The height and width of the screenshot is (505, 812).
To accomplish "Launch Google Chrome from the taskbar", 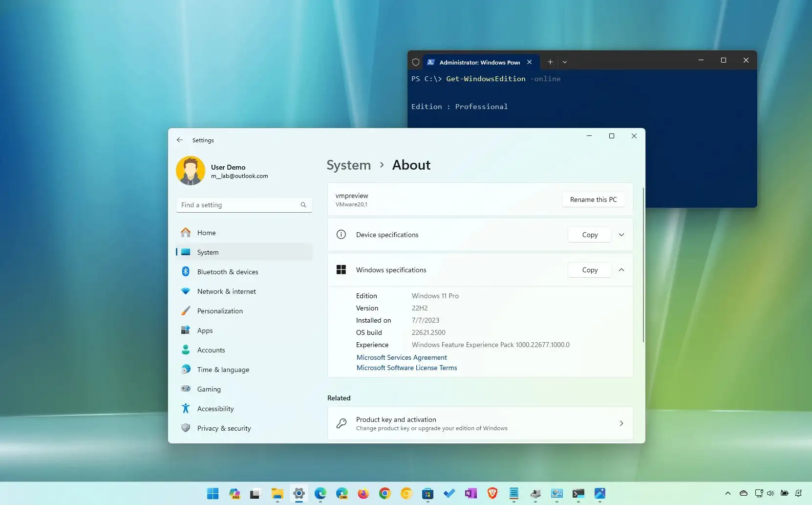I will coord(385,494).
